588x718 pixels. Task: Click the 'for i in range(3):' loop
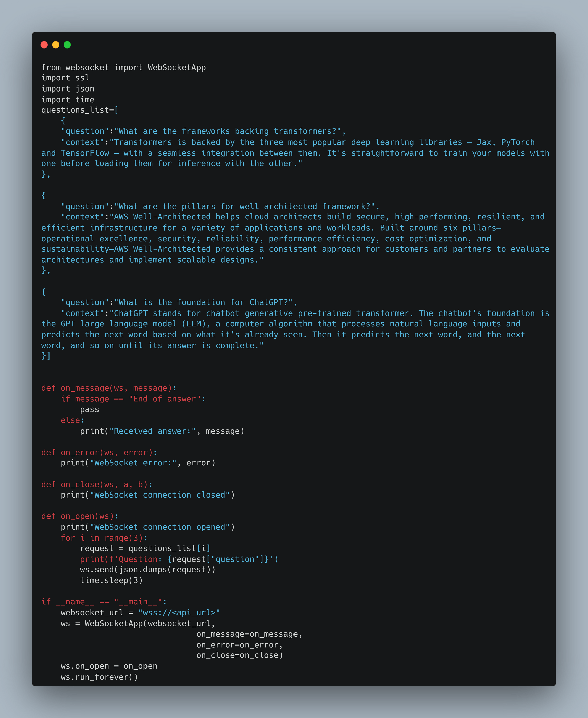104,538
